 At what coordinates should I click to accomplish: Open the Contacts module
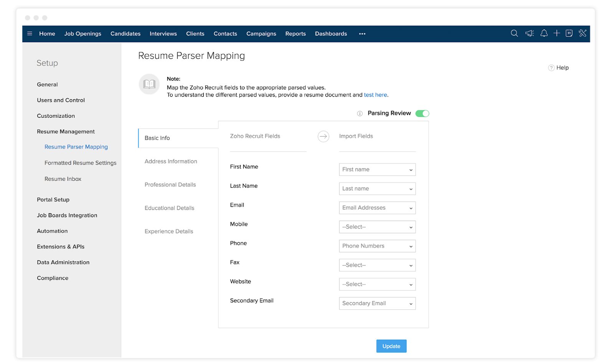click(x=225, y=34)
